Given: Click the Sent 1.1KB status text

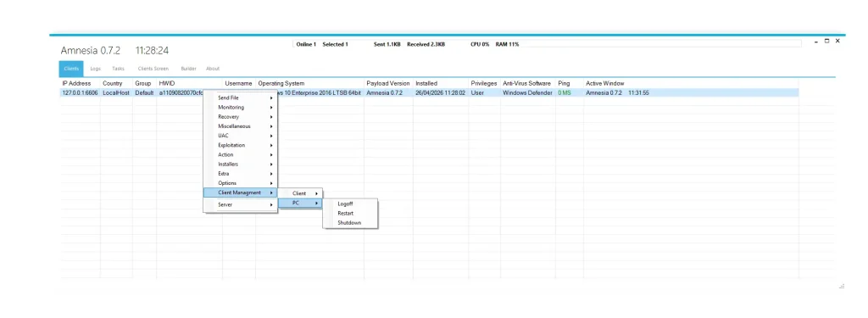Looking at the screenshot, I should click(387, 44).
